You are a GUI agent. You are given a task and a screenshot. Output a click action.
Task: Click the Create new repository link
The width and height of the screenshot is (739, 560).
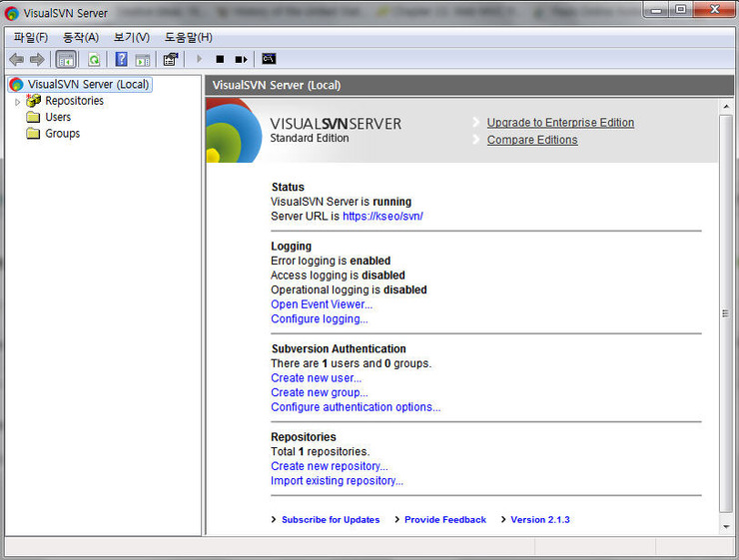coord(329,466)
